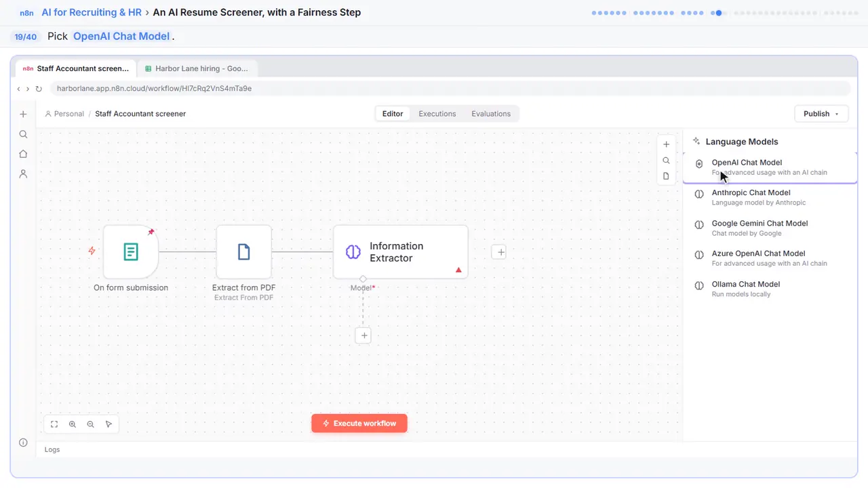Switch to the Evaluations tab
This screenshot has width=868, height=488.
pyautogui.click(x=491, y=114)
